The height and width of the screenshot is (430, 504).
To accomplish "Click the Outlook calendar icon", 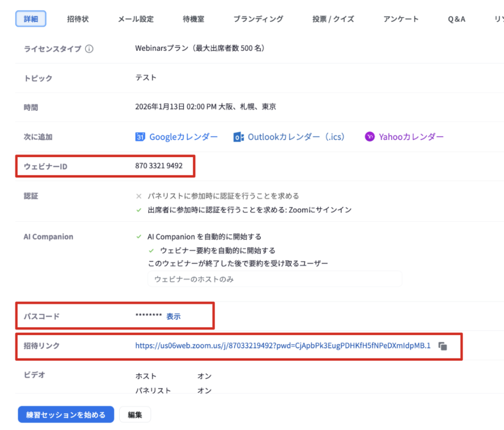I will click(239, 137).
